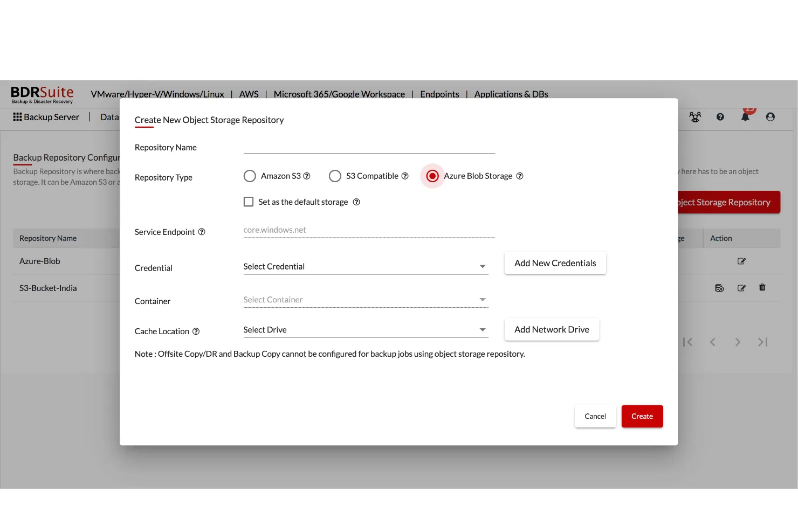The image size is (798, 532).
Task: Click the Azure-Blob repository name
Action: coord(40,261)
